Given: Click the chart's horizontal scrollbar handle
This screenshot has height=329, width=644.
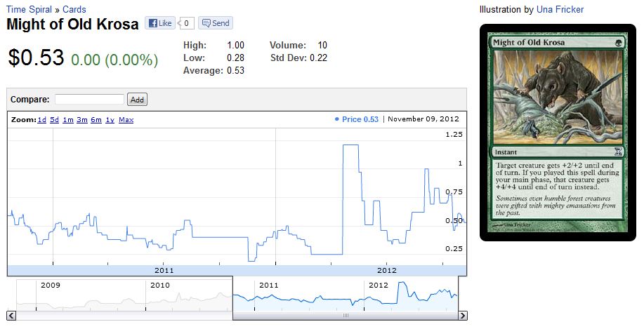Looking at the screenshot, I should pyautogui.click(x=345, y=316).
